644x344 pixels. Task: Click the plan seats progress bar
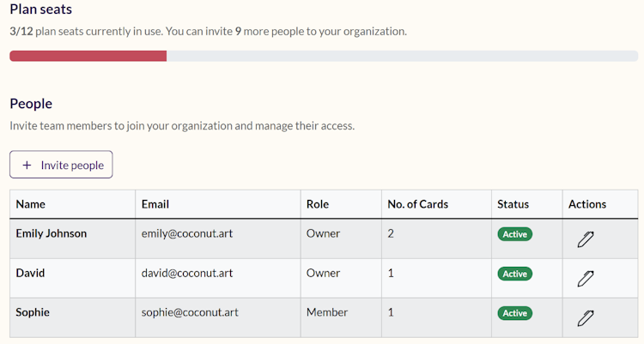point(323,56)
